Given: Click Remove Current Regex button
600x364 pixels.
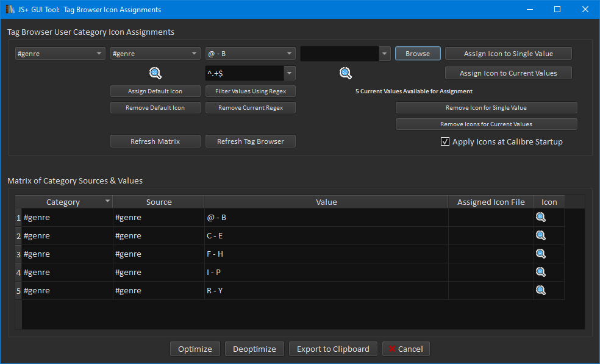Looking at the screenshot, I should point(250,107).
